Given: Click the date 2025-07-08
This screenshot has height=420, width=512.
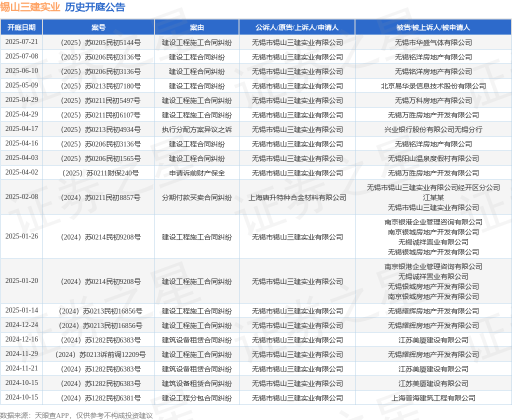Looking at the screenshot, I should 21,56.
